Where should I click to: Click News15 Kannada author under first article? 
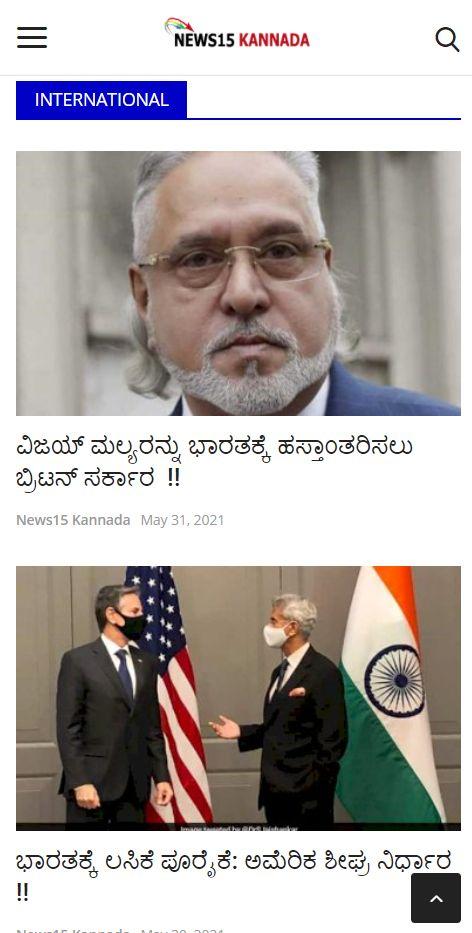click(73, 520)
